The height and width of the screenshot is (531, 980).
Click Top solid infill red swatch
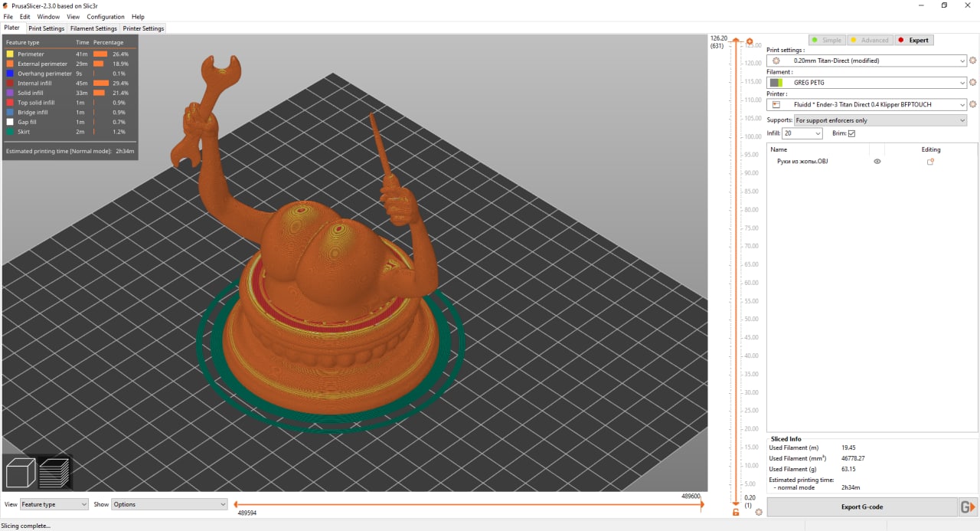click(10, 103)
